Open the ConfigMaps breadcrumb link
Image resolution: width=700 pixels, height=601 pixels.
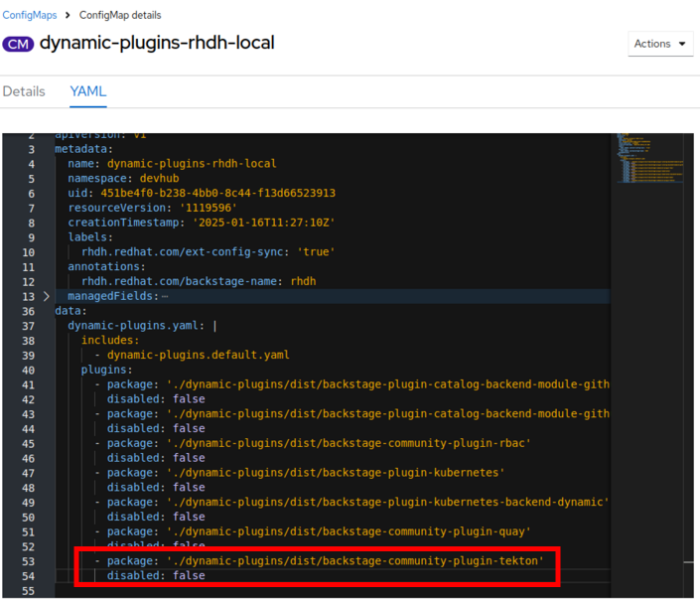point(30,15)
